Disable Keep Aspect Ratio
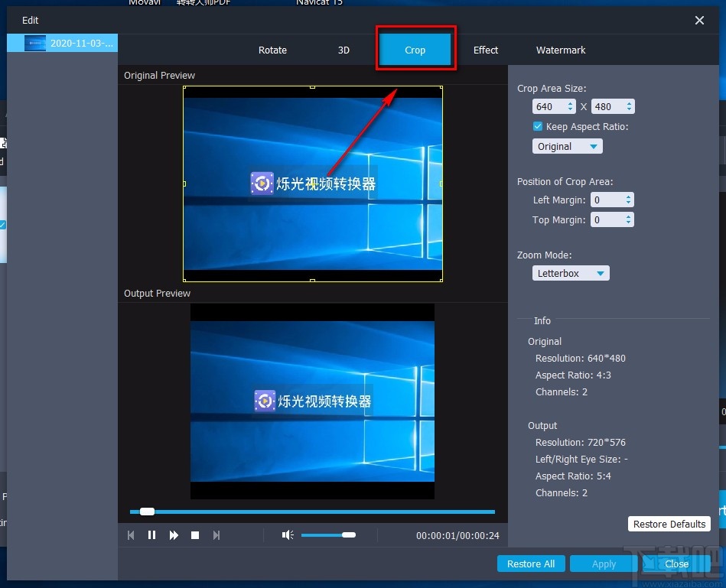The height and width of the screenshot is (588, 726). point(538,126)
